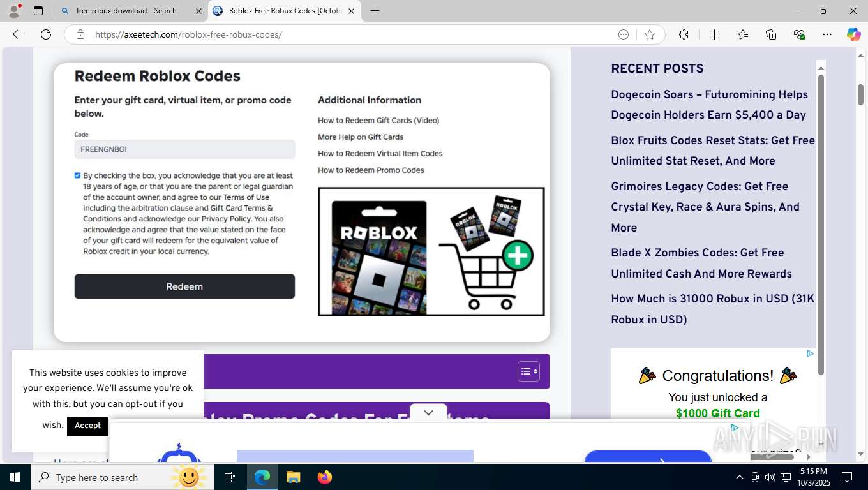Click How to Redeem Gift Cards (Video)

[x=378, y=120]
